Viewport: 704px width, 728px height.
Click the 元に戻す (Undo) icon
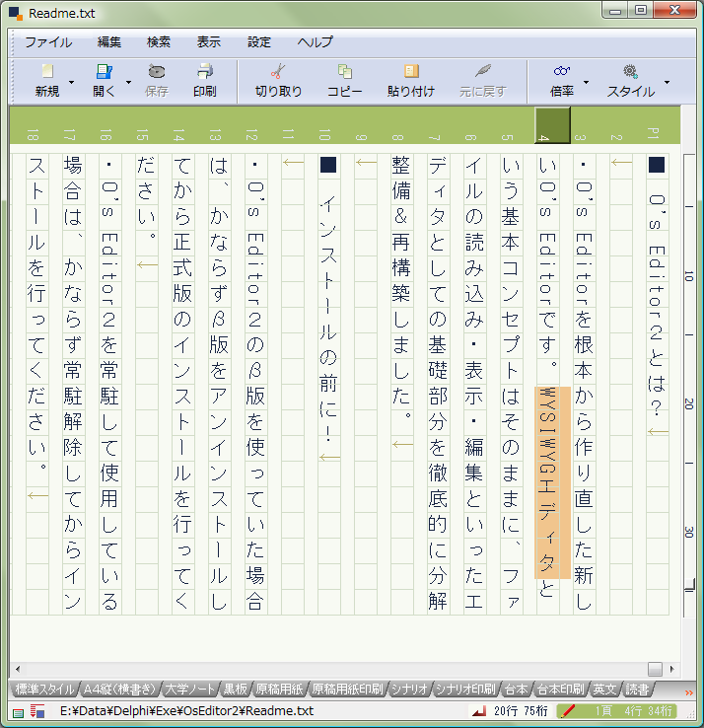pyautogui.click(x=483, y=71)
